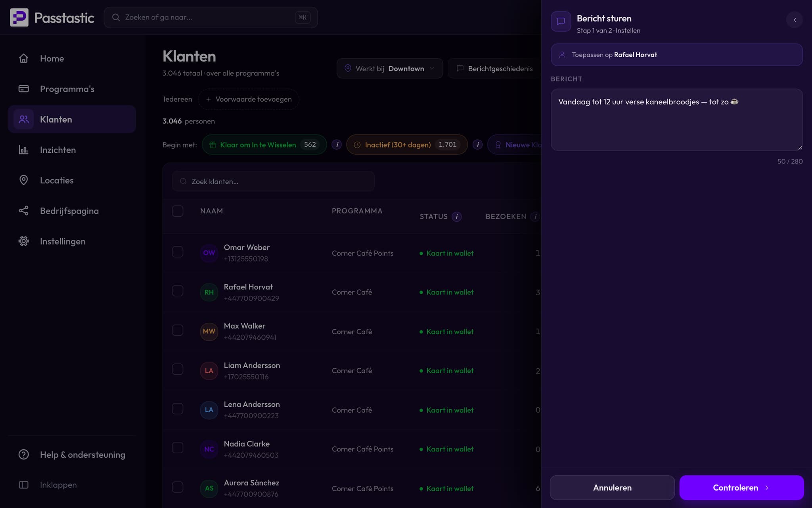812x508 pixels.
Task: Click the ⌘K shortcut badge
Action: (303, 17)
